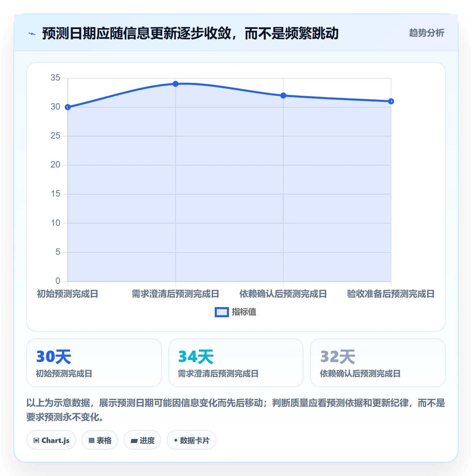Click x-axis label 需求澄清后预测完成日
The image size is (472, 476).
[175, 294]
